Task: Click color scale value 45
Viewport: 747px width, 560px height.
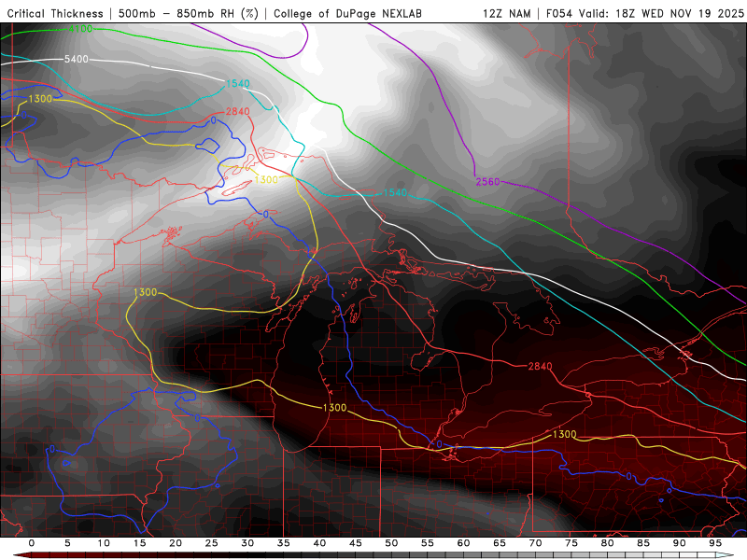Action: click(356, 543)
